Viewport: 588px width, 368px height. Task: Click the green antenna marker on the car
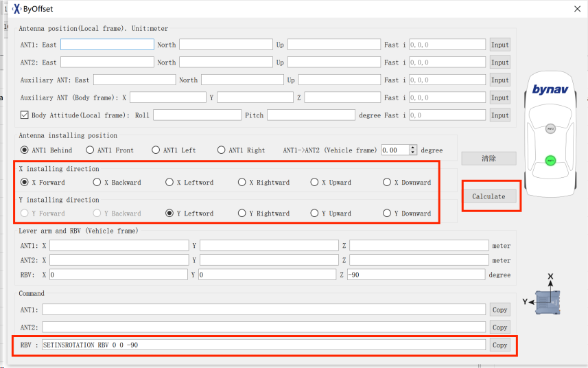point(550,160)
